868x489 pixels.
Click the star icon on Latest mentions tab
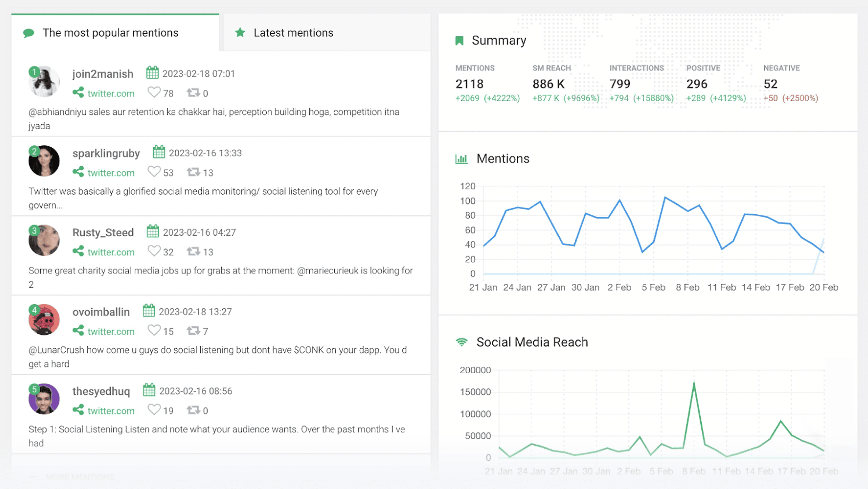tap(240, 33)
